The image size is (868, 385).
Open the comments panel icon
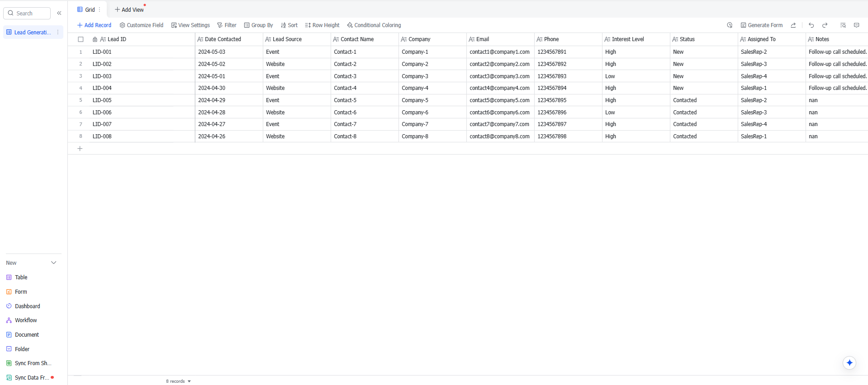coord(857,25)
